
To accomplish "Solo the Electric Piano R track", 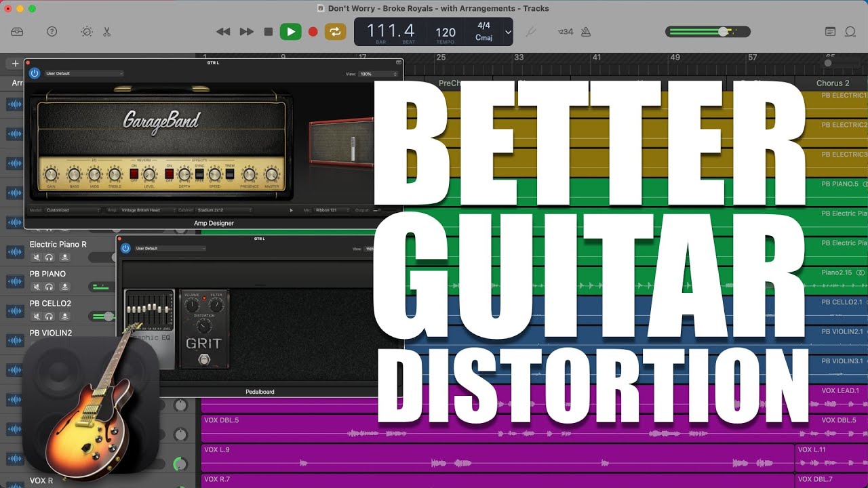I will tap(50, 258).
